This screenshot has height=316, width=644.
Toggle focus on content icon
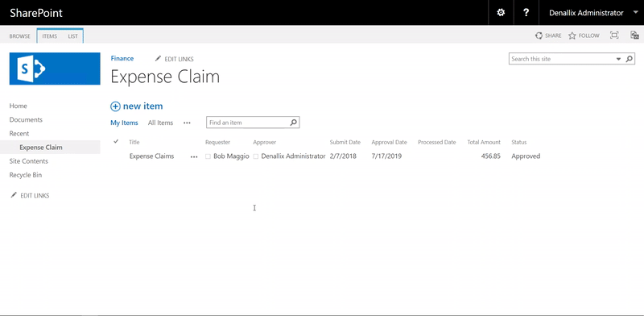coord(614,35)
